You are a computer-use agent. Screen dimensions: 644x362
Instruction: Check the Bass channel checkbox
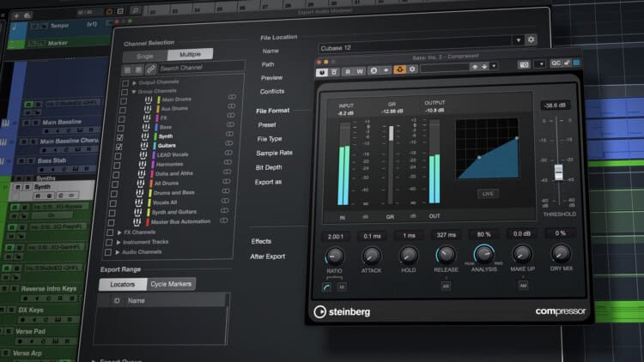[x=121, y=129]
